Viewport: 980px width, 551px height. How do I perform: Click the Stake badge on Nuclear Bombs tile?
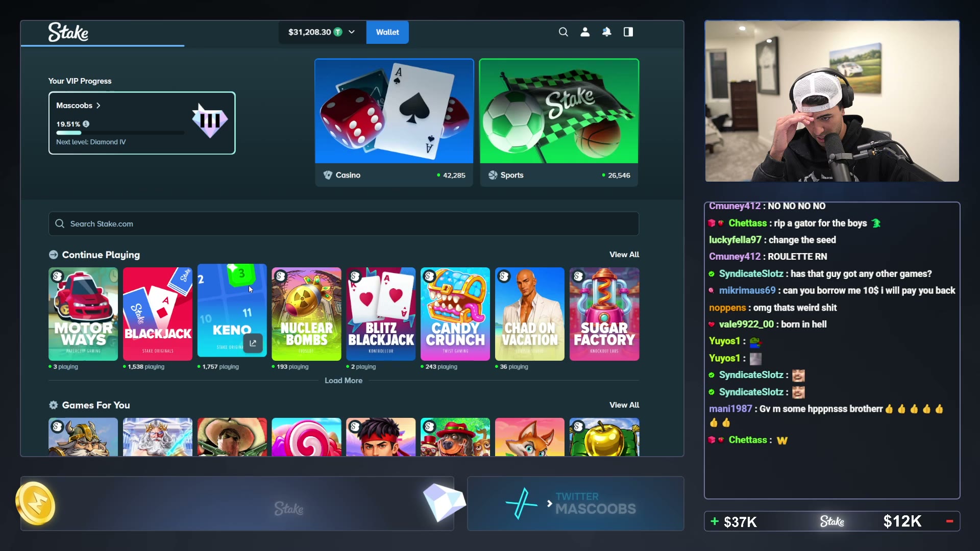[281, 277]
